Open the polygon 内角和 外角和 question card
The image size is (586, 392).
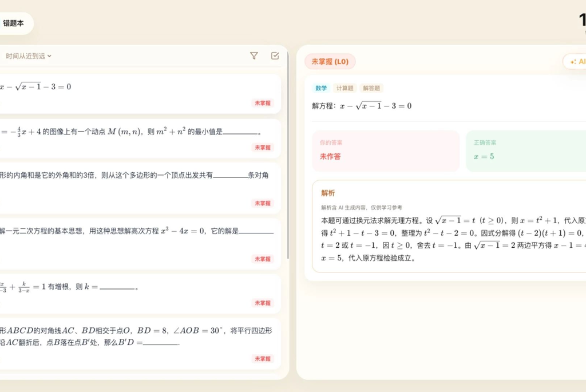click(139, 188)
